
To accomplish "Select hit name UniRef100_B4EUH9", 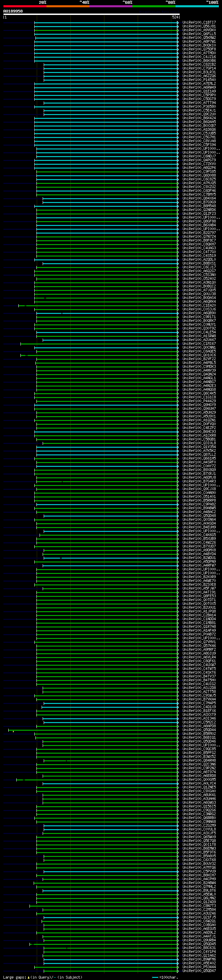I will click(199, 527).
